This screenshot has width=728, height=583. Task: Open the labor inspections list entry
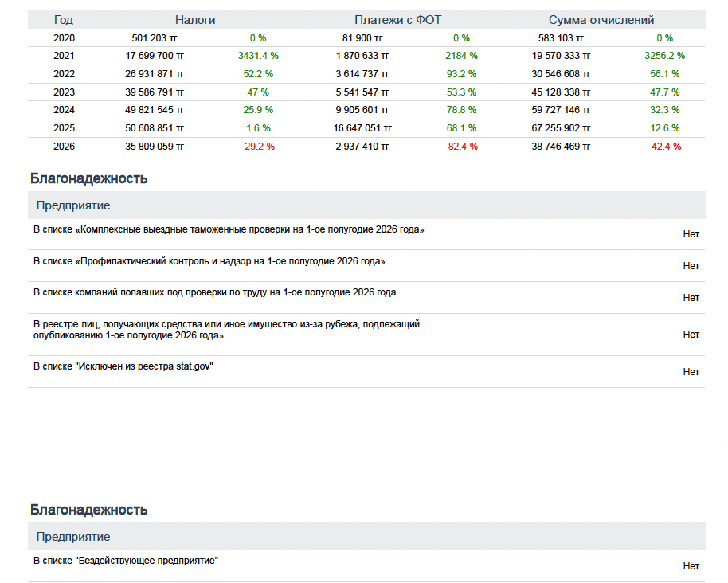[x=366, y=298]
